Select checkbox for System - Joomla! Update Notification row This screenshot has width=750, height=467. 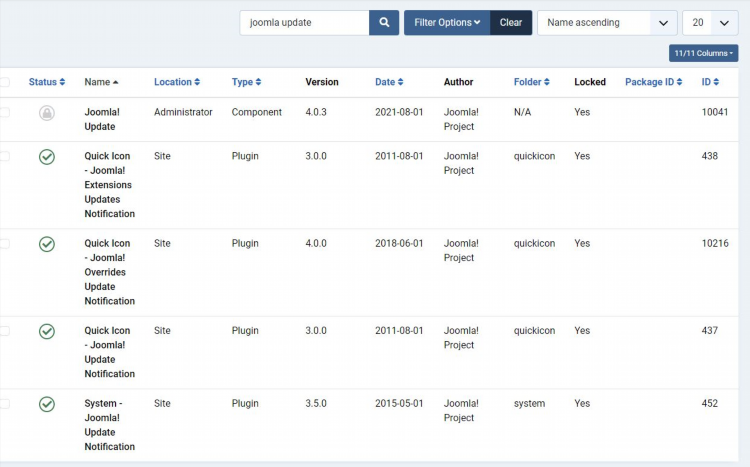click(4, 404)
